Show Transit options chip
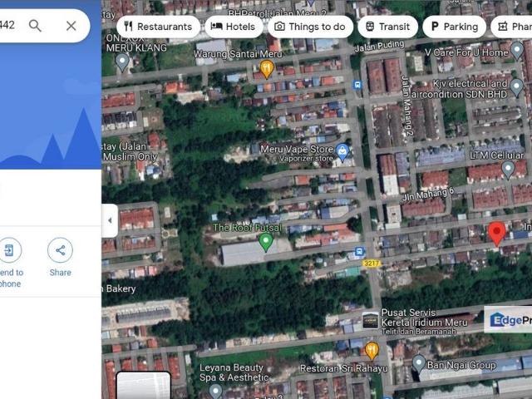This screenshot has height=399, width=532. tap(388, 27)
